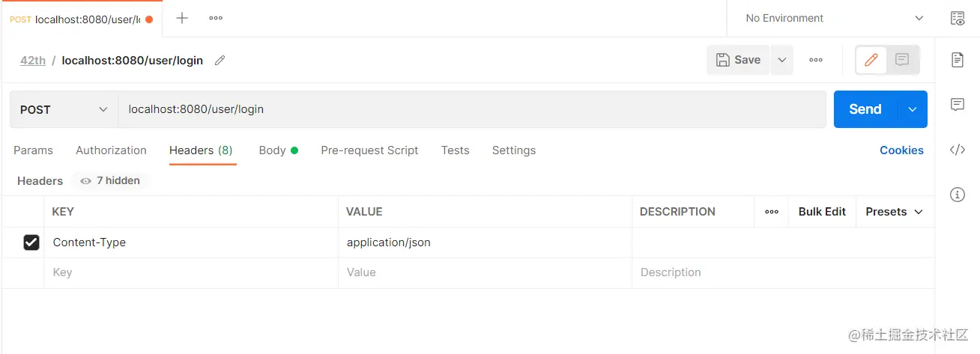Open the request info icon
The height and width of the screenshot is (354, 980).
958,195
